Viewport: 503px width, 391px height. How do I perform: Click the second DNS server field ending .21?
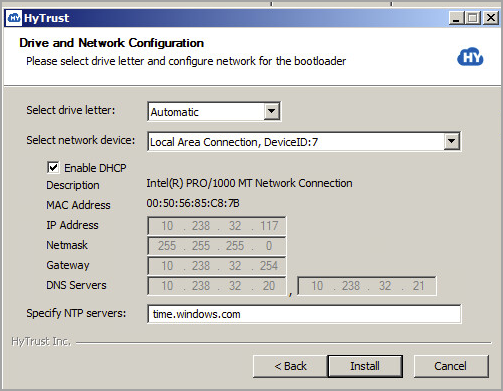[x=367, y=286]
